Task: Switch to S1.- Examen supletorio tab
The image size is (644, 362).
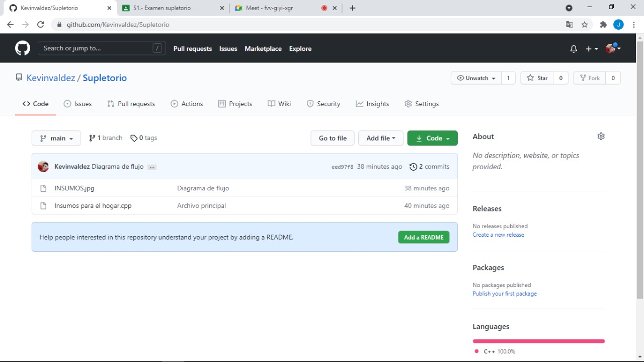Action: (174, 8)
